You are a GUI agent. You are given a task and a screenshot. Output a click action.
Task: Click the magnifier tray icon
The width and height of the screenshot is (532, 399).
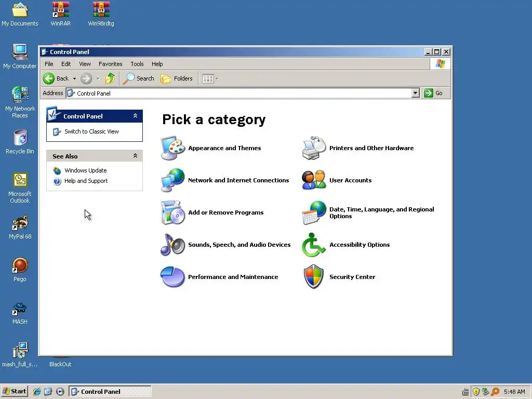495,392
